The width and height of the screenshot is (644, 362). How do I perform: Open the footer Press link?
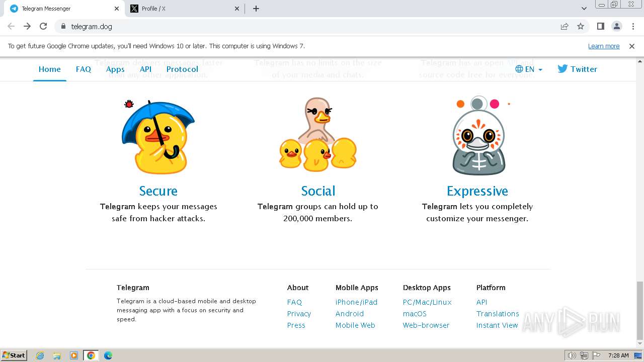point(296,325)
